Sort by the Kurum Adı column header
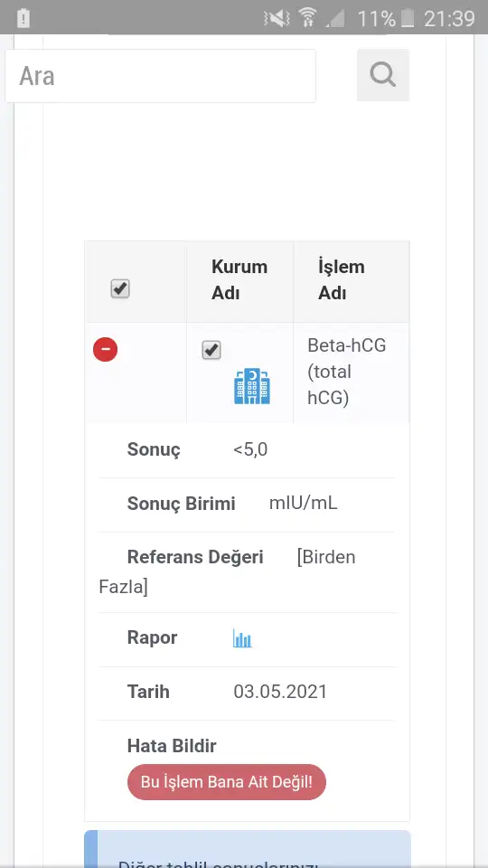This screenshot has width=488, height=868. (x=239, y=280)
